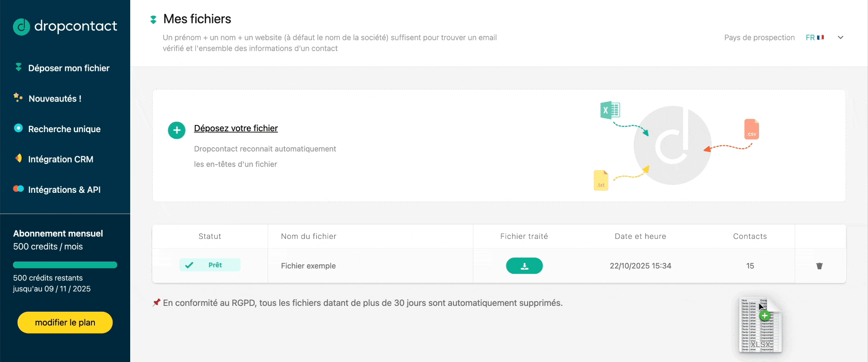Click the Fichier exemple file name
Image resolution: width=868 pixels, height=362 pixels.
tap(308, 266)
